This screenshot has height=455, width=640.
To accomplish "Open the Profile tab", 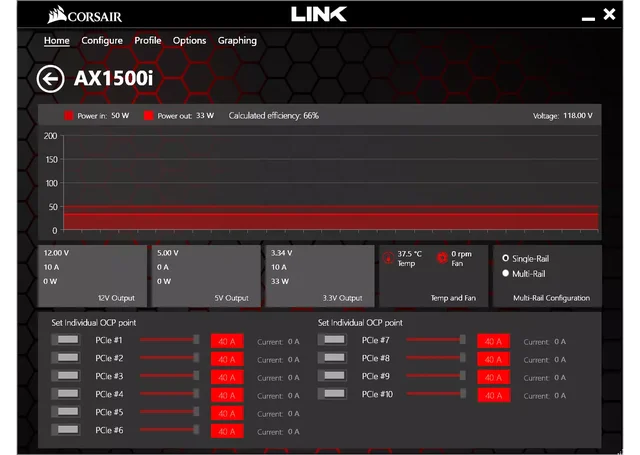I will 148,41.
